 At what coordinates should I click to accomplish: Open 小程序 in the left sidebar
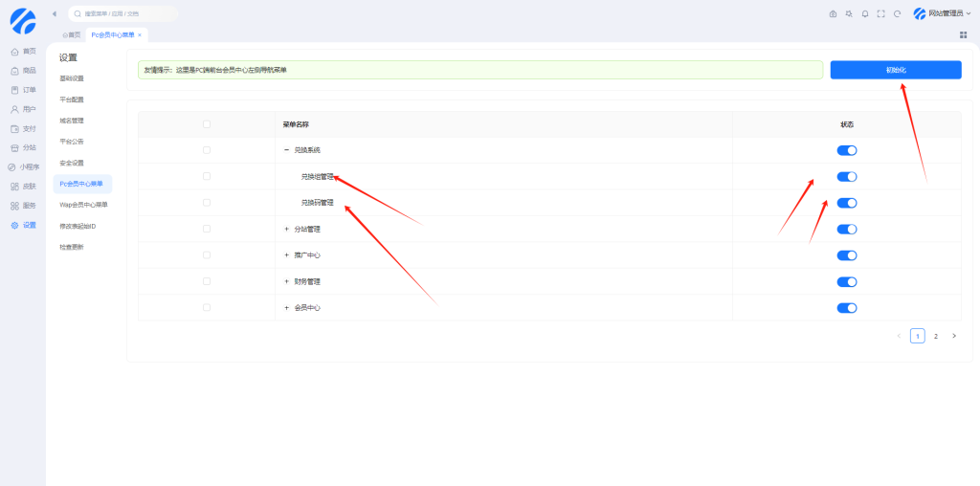pos(23,166)
